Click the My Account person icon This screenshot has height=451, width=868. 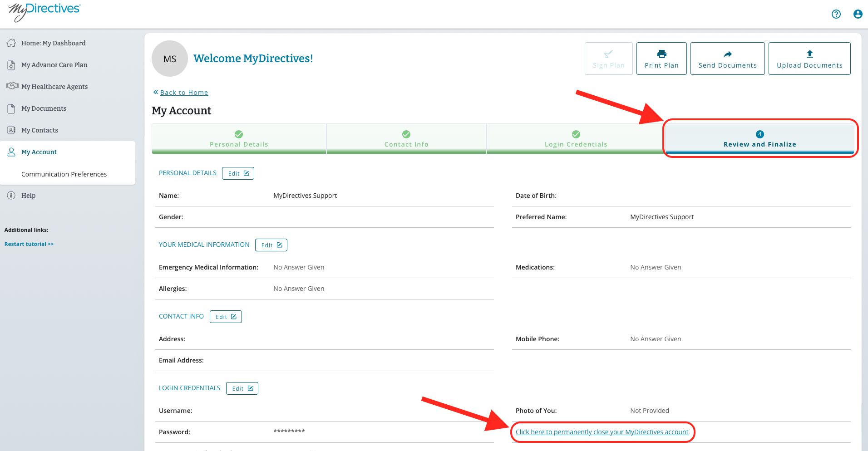[x=11, y=152]
